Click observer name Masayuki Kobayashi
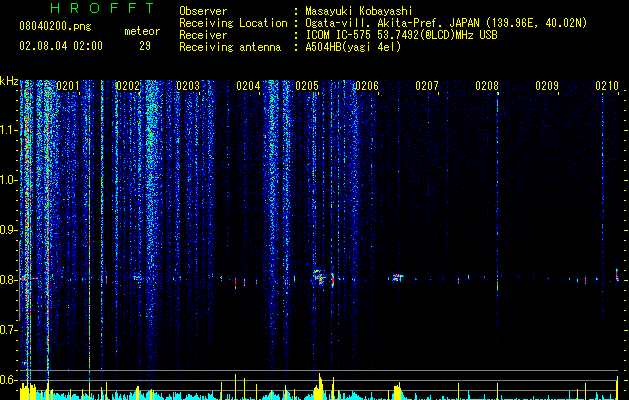The width and height of the screenshot is (629, 400). click(x=359, y=11)
